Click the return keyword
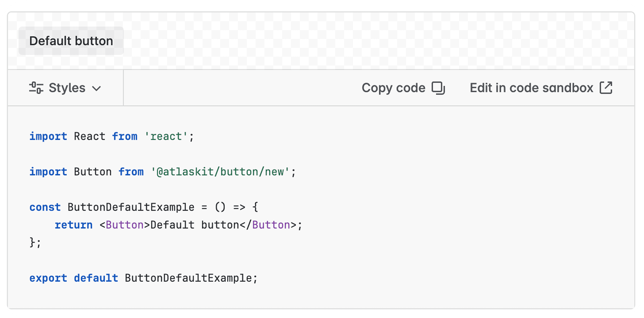Viewport: 644px width, 318px height. point(74,225)
